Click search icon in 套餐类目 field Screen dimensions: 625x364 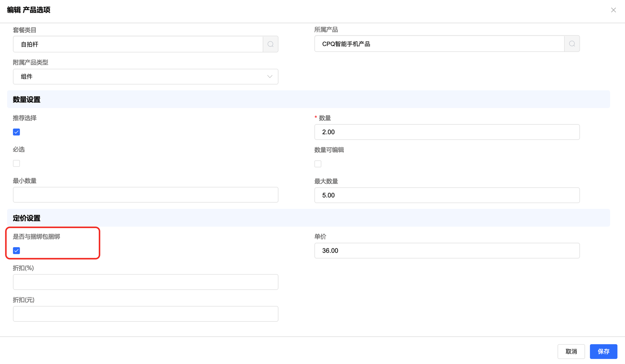tap(271, 44)
